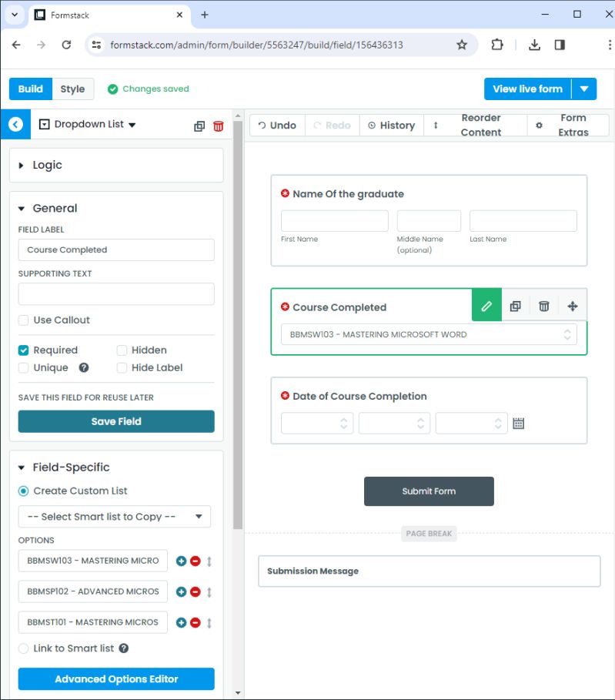Open the Course Completed dropdown on canvas
Image resolution: width=615 pixels, height=700 pixels.
click(x=429, y=334)
